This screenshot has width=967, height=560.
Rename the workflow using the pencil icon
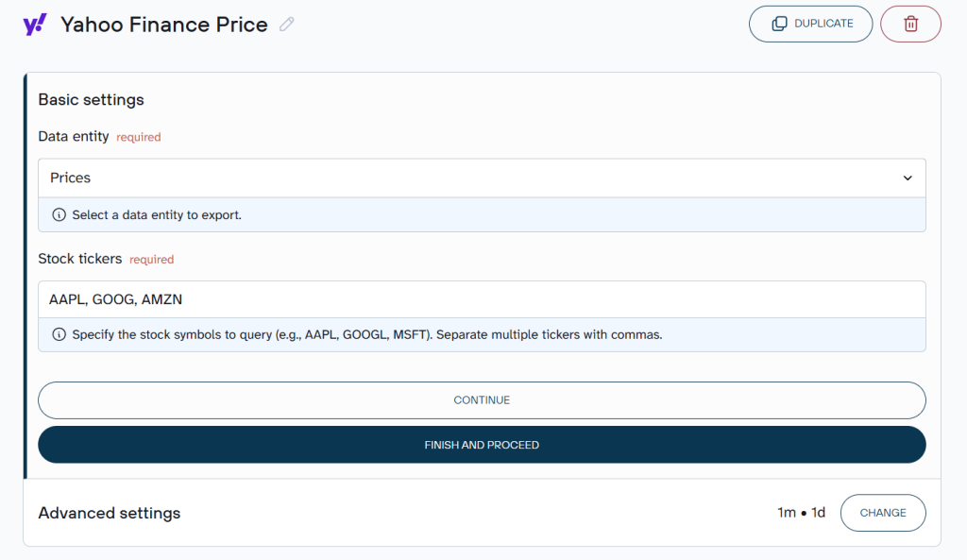pyautogui.click(x=286, y=25)
